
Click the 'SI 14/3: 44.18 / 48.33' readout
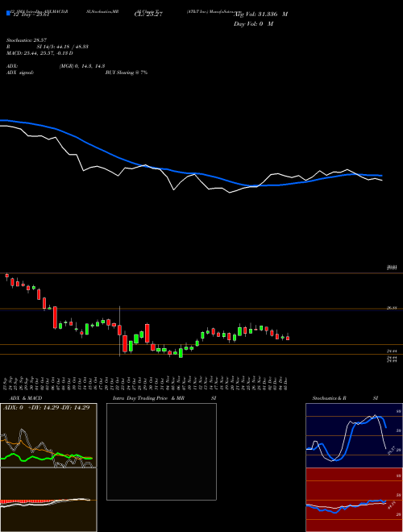coord(63,47)
